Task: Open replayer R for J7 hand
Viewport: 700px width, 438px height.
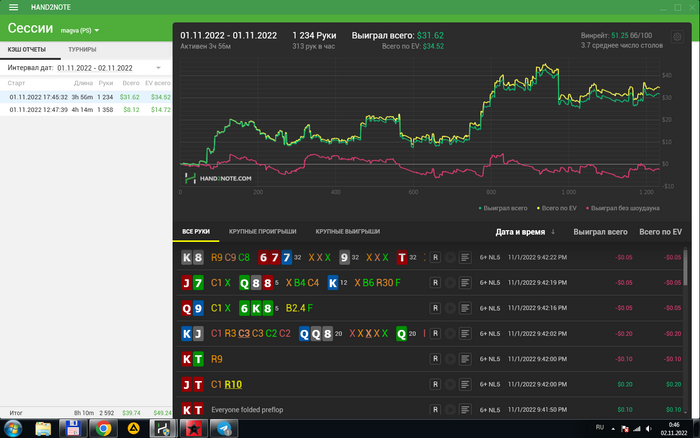Action: coord(435,283)
